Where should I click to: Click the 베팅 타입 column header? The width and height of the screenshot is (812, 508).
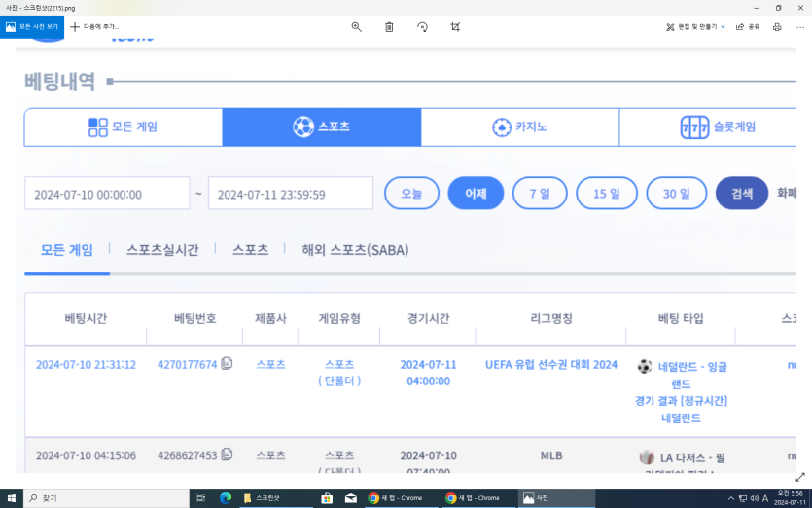[x=681, y=318]
